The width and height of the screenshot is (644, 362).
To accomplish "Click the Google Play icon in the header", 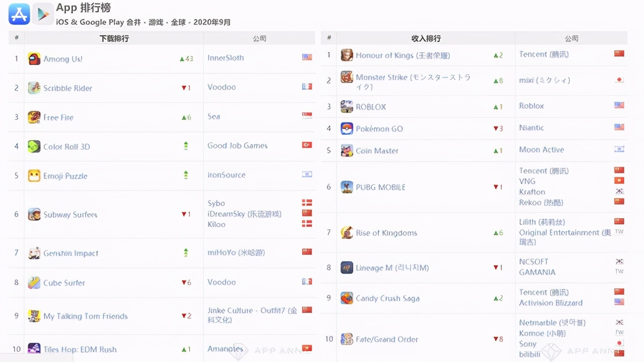I will click(43, 13).
